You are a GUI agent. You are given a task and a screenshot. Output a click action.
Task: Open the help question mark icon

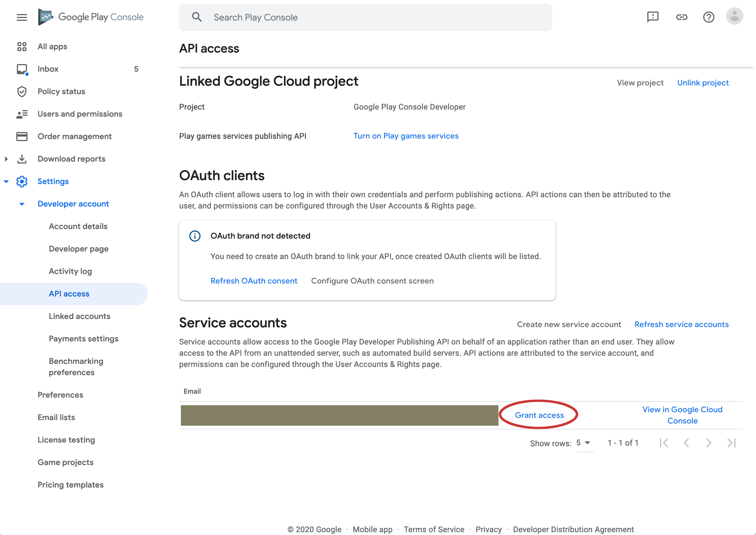point(708,17)
